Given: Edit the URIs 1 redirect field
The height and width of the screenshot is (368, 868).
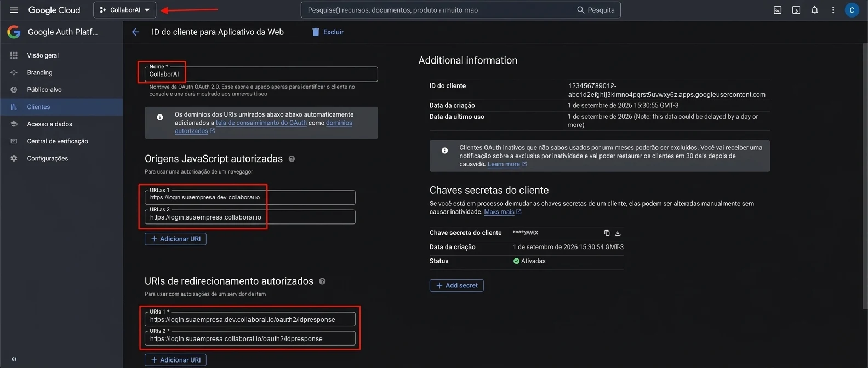Looking at the screenshot, I should tap(250, 319).
